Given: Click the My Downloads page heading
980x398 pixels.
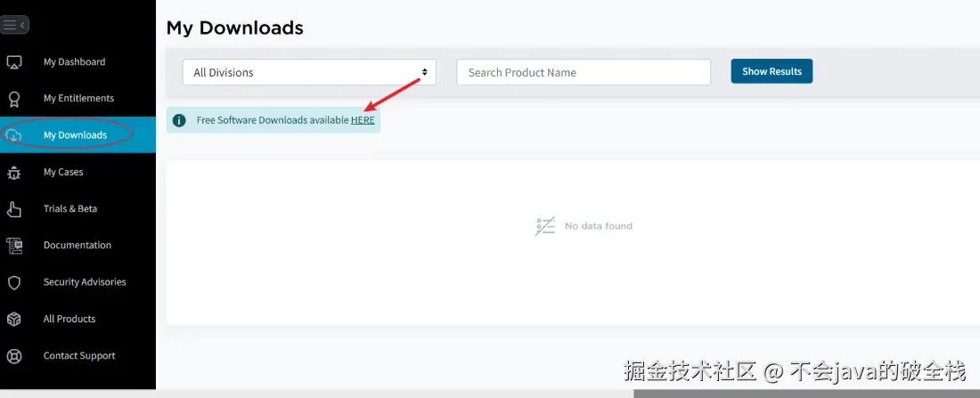Looking at the screenshot, I should (235, 28).
